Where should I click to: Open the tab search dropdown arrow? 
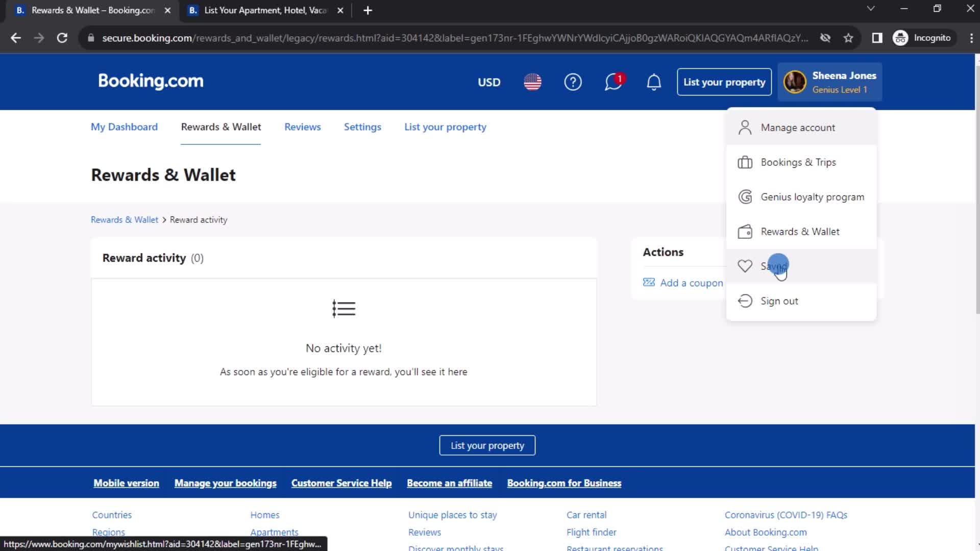click(x=871, y=9)
